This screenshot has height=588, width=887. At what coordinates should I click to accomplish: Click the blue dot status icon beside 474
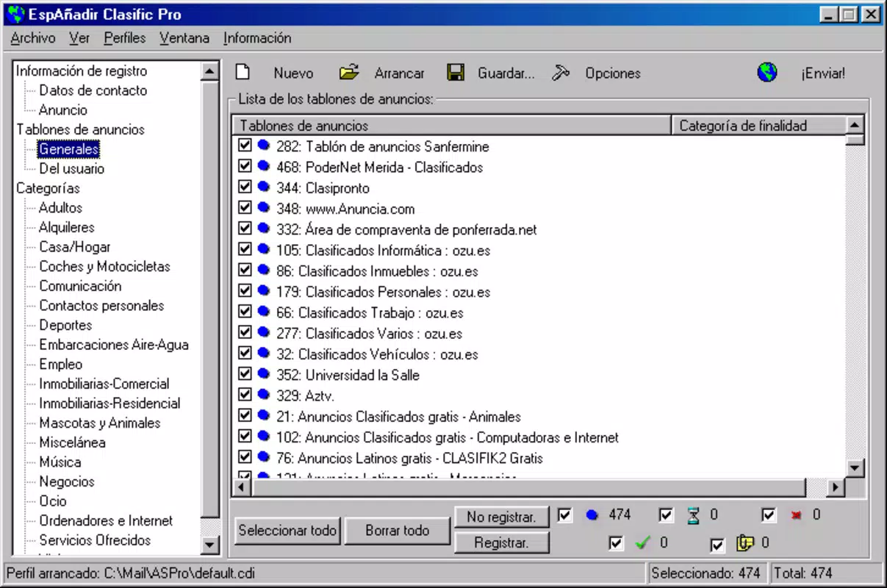coord(592,515)
